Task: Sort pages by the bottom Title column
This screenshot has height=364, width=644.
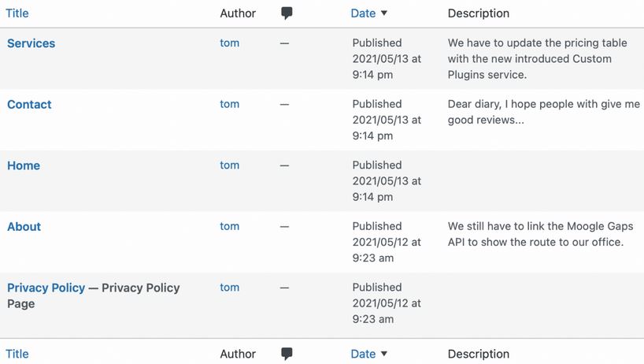Action: pos(17,354)
